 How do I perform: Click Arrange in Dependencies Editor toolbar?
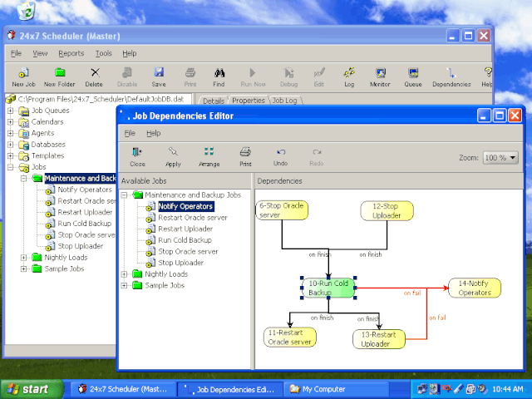(209, 157)
